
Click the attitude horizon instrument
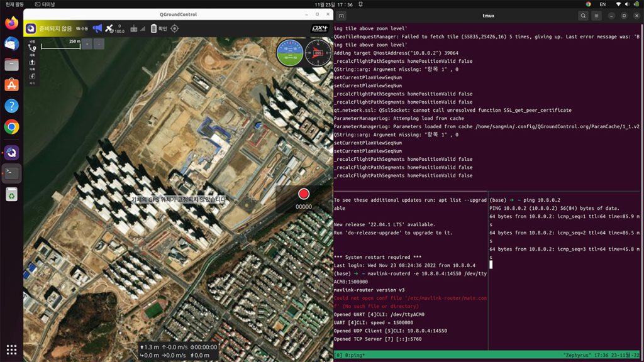click(289, 53)
